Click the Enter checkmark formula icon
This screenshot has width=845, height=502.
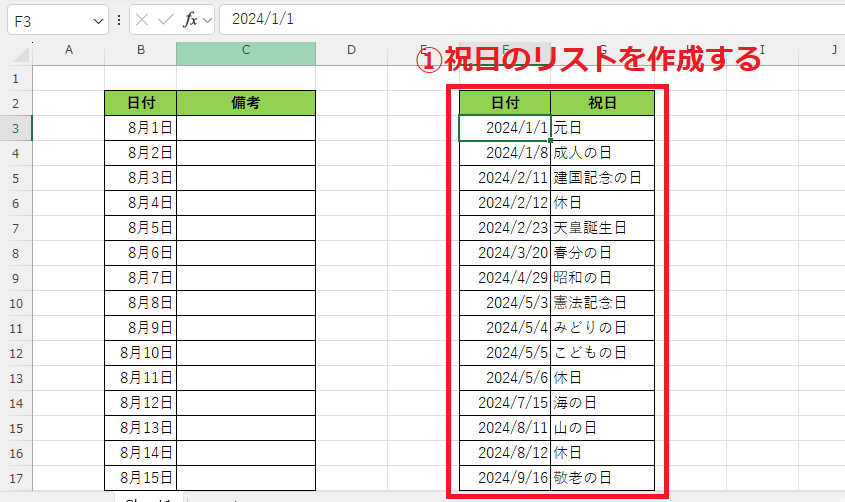click(x=165, y=20)
